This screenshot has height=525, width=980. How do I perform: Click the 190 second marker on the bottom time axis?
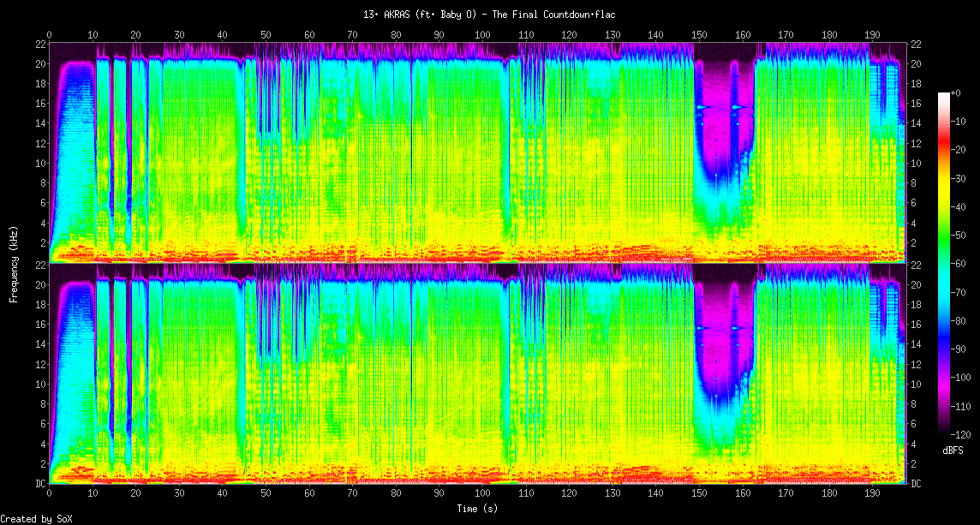coord(872,494)
